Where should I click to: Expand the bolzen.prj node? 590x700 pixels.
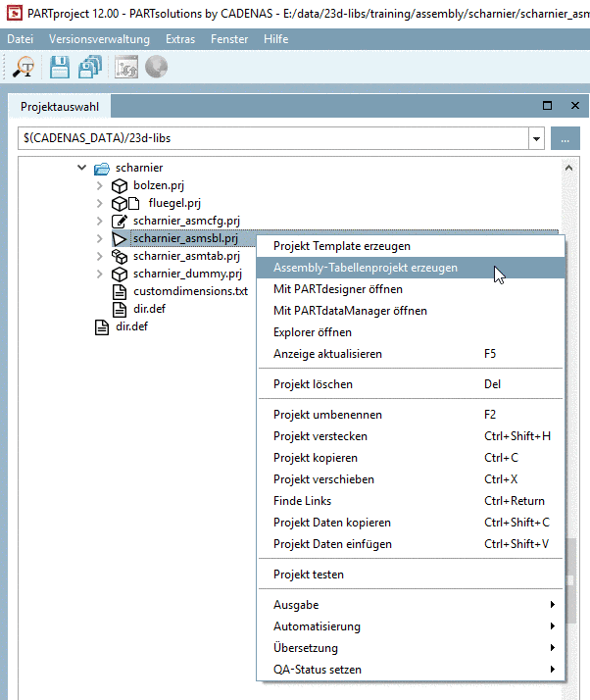pos(100,185)
